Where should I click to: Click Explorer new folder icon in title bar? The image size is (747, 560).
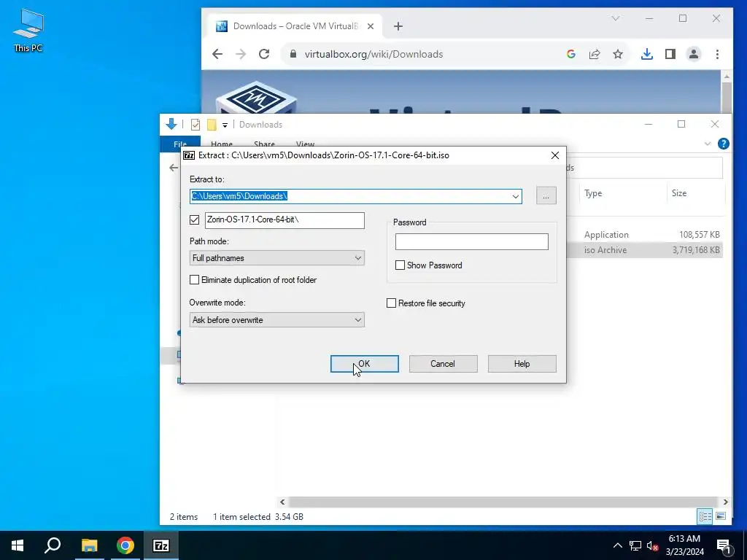click(x=212, y=125)
